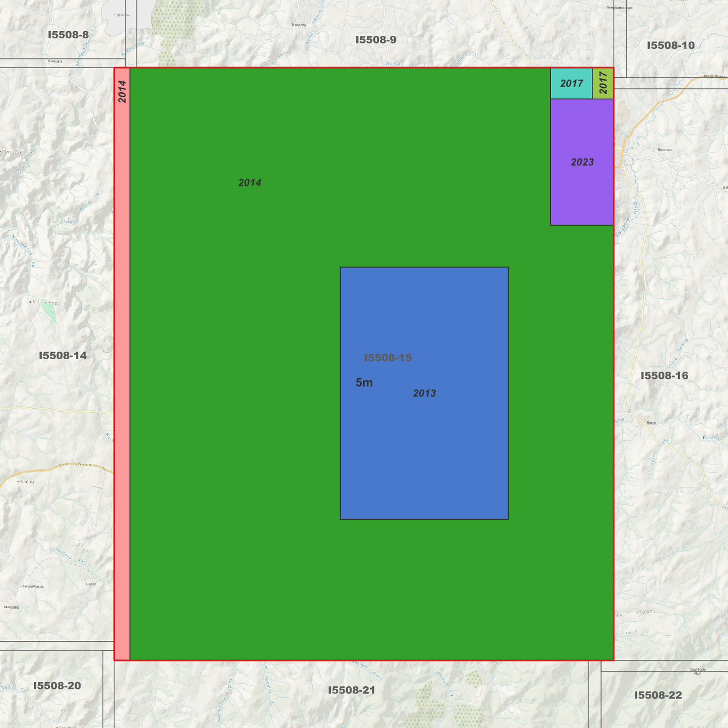Click the I5508-10 map sheet label
Screen dimensions: 728x728
pos(671,45)
